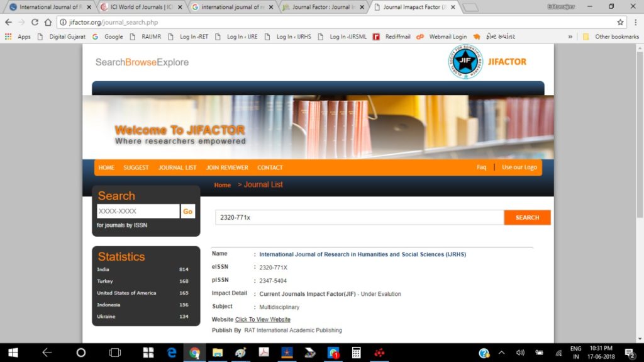This screenshot has height=362, width=644.
Task: Close the ICI World of Journals tab
Action: [x=180, y=7]
